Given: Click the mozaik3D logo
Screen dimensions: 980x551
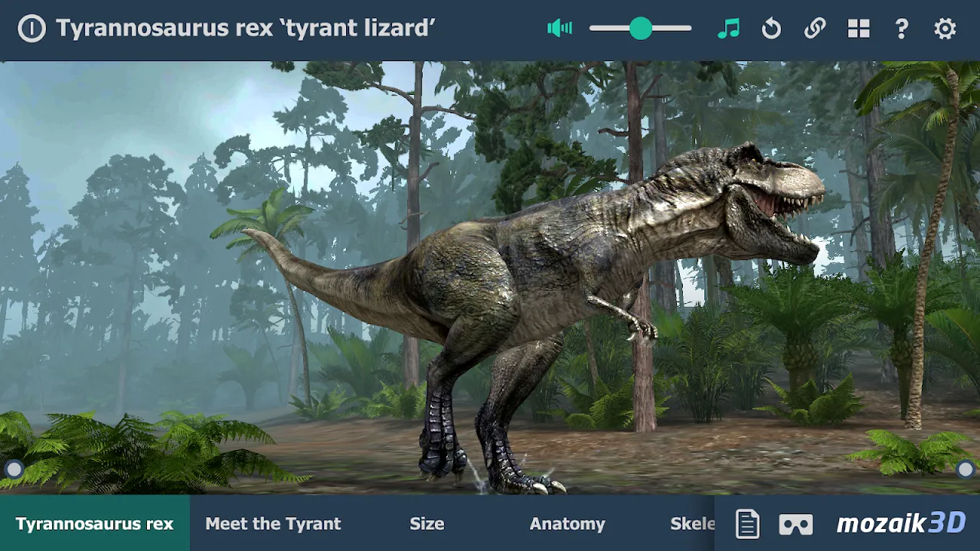Looking at the screenshot, I should [902, 523].
